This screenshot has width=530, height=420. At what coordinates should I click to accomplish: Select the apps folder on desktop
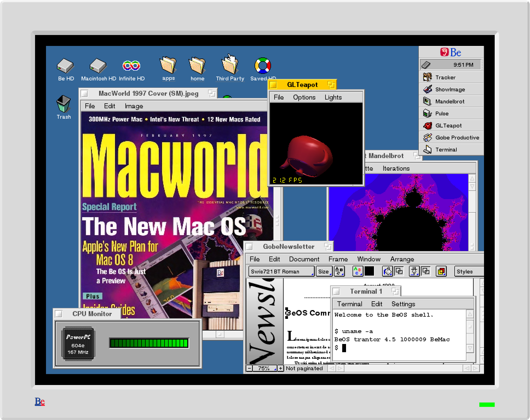pyautogui.click(x=168, y=65)
